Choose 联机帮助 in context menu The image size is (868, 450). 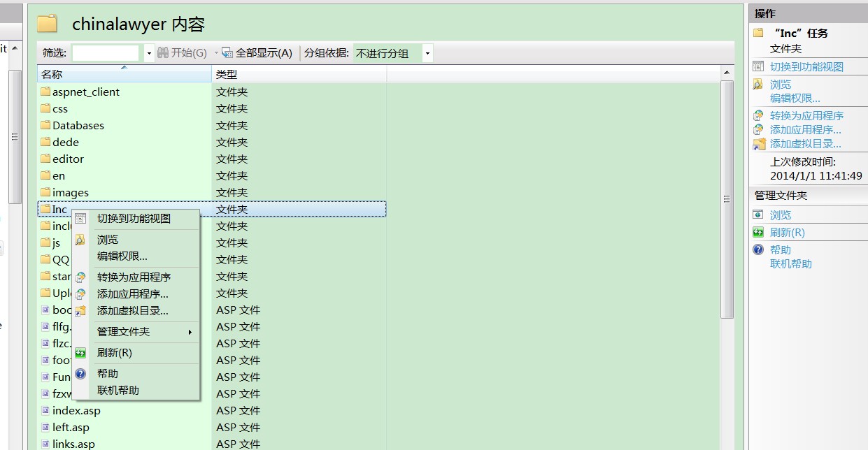coord(118,391)
